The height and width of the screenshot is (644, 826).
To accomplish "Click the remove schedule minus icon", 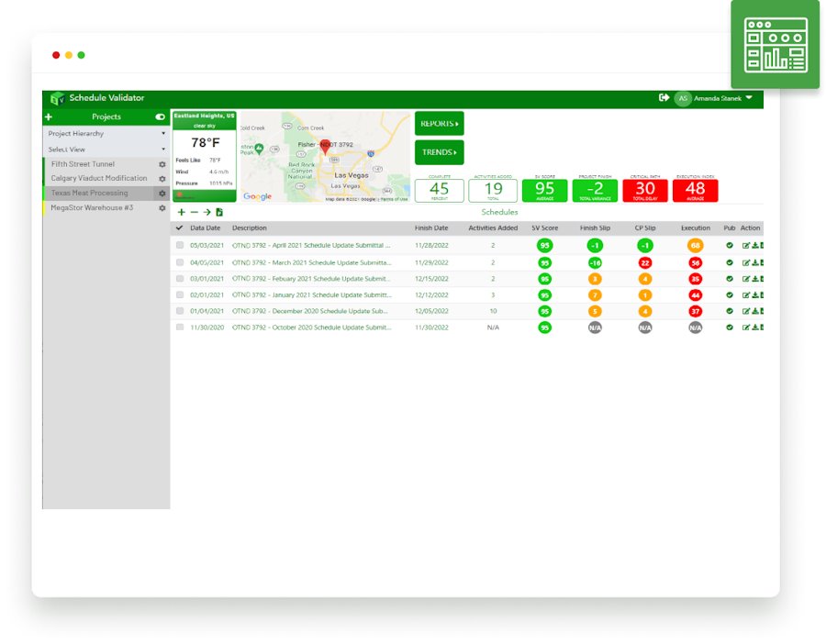I will click(194, 212).
